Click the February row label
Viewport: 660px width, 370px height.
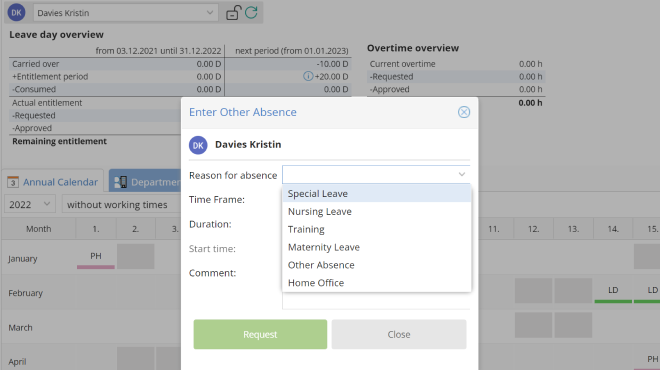(25, 293)
